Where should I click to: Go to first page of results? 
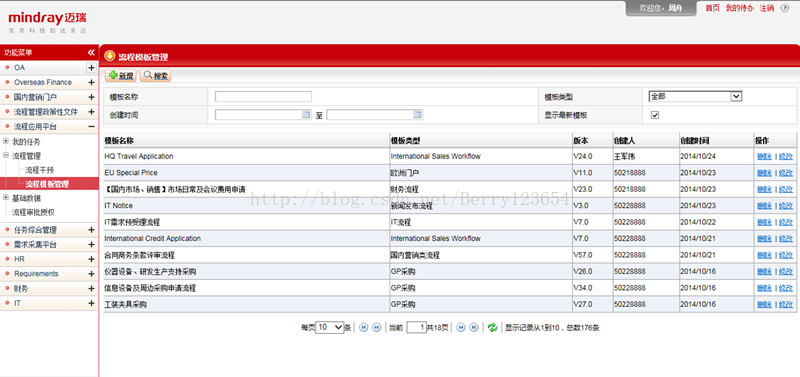[364, 328]
